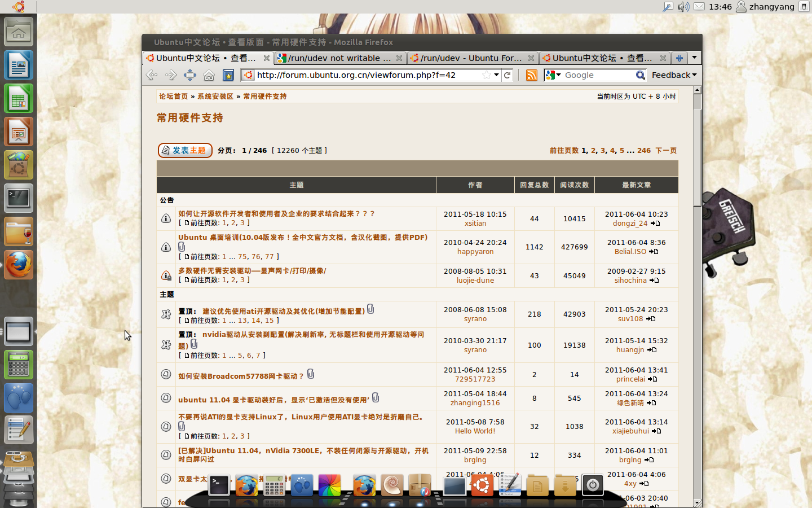Open the downloads folder in bottom dock
This screenshot has width=812, height=508.
[565, 485]
